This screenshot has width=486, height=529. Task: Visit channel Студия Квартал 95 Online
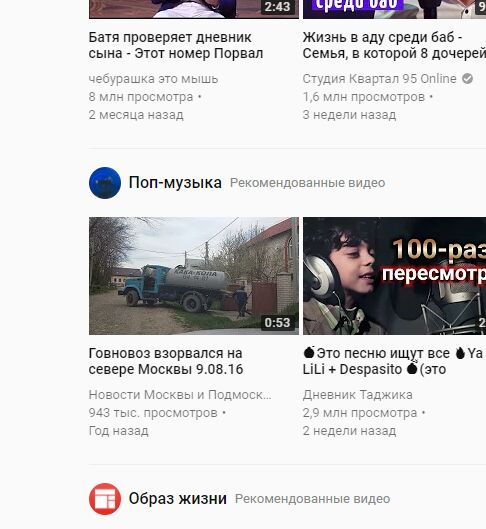pos(379,79)
